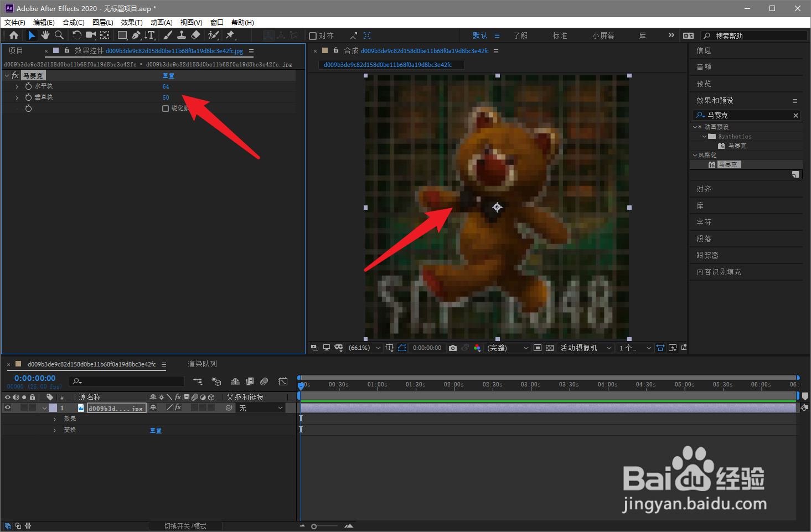Image resolution: width=811 pixels, height=532 pixels.
Task: Toggle the region of interest icon
Action: click(x=537, y=348)
